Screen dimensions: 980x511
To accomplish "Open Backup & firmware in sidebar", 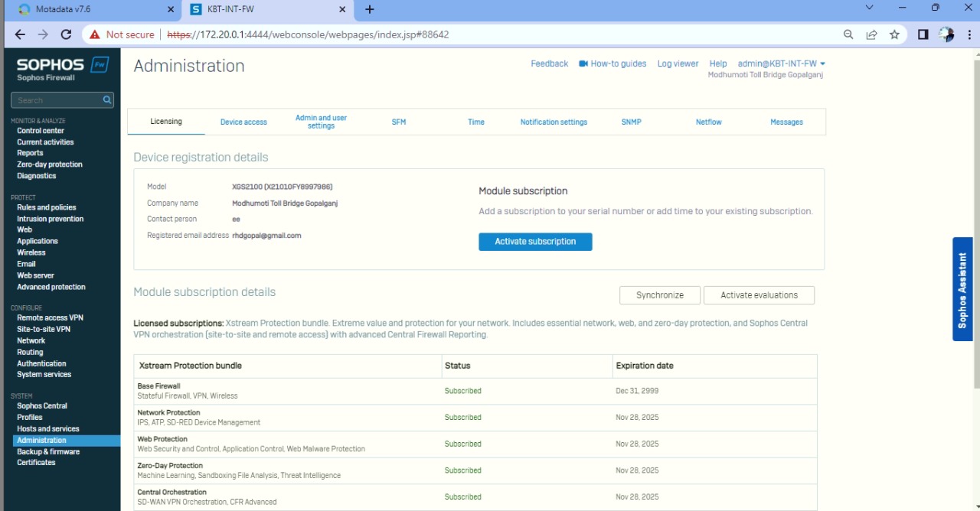I will [48, 452].
